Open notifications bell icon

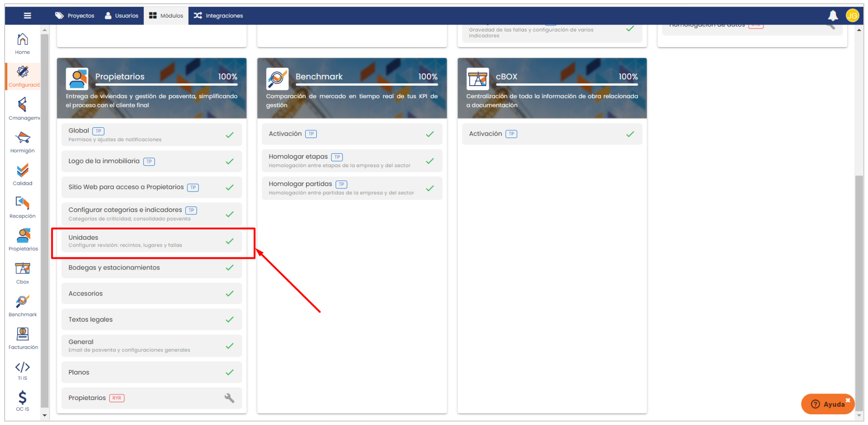click(833, 16)
